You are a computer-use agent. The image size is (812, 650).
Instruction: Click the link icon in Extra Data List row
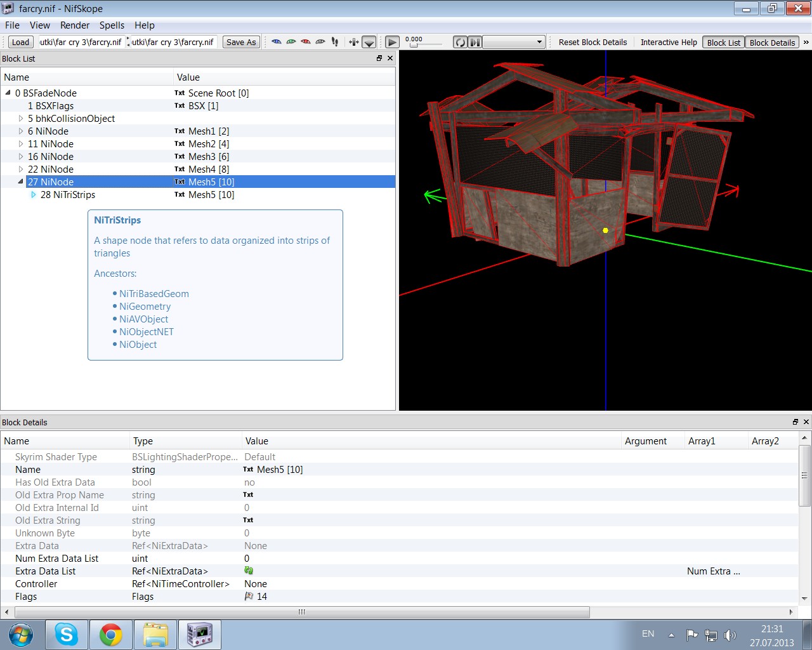click(249, 571)
